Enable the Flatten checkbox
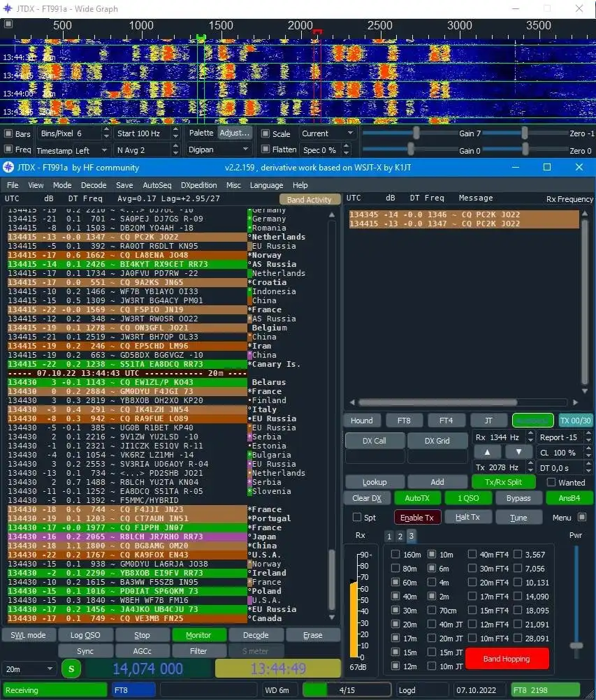 (266, 149)
